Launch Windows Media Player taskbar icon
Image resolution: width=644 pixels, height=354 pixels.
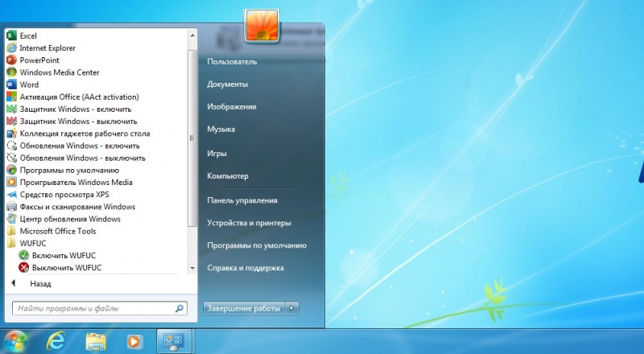click(134, 342)
